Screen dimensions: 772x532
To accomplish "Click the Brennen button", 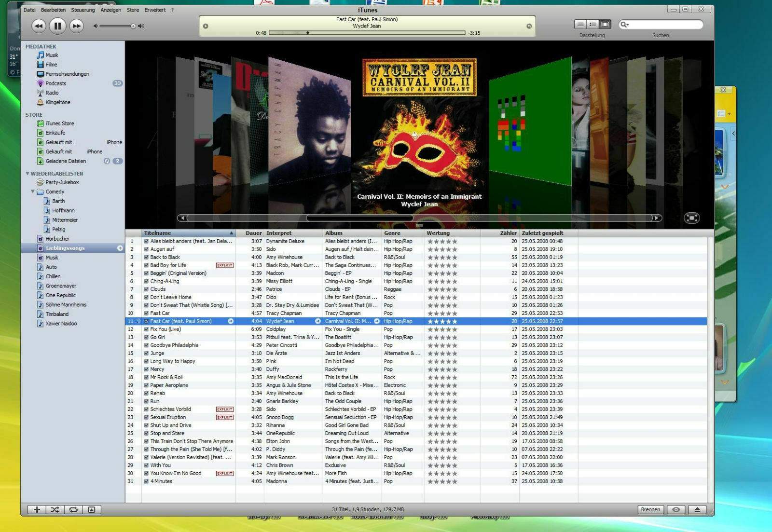I will pos(650,509).
